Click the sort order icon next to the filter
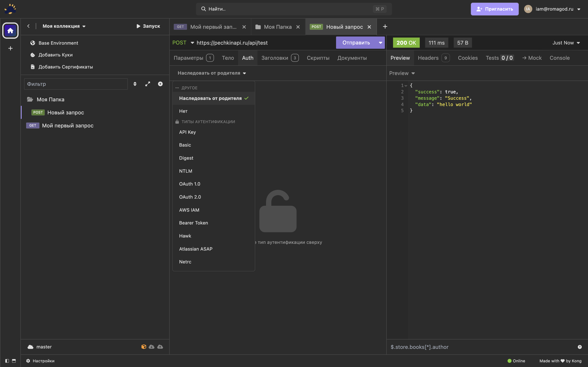 point(135,84)
